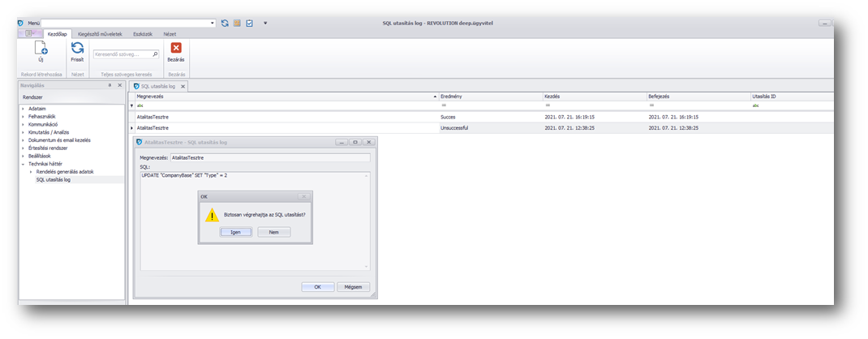Switch to Kiegészítő műveletek ribbon tab
868x339 pixels.
100,34
